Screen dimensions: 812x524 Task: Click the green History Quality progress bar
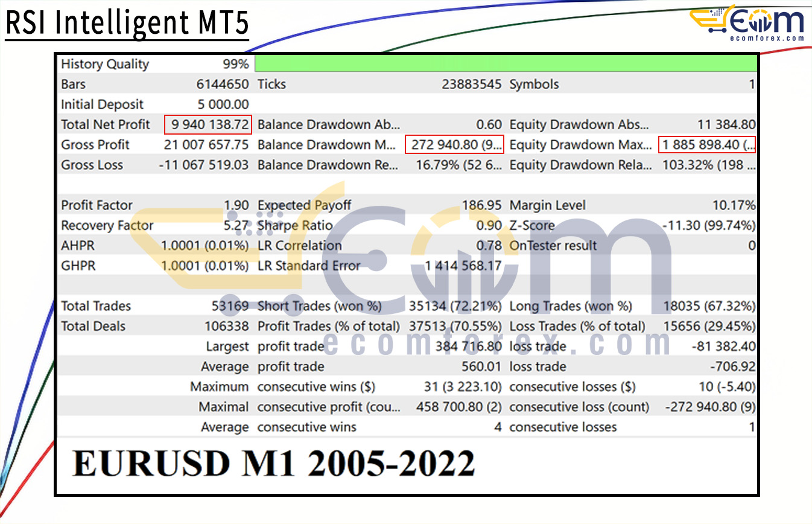click(506, 64)
